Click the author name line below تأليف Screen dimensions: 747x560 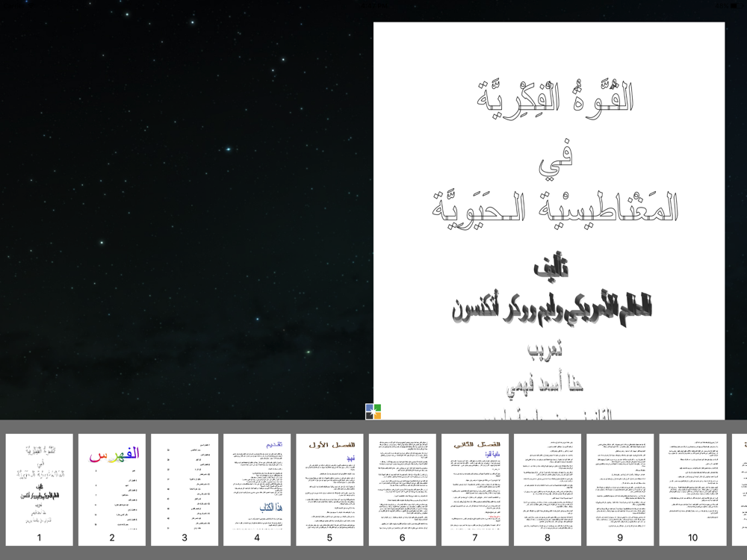[x=552, y=308]
